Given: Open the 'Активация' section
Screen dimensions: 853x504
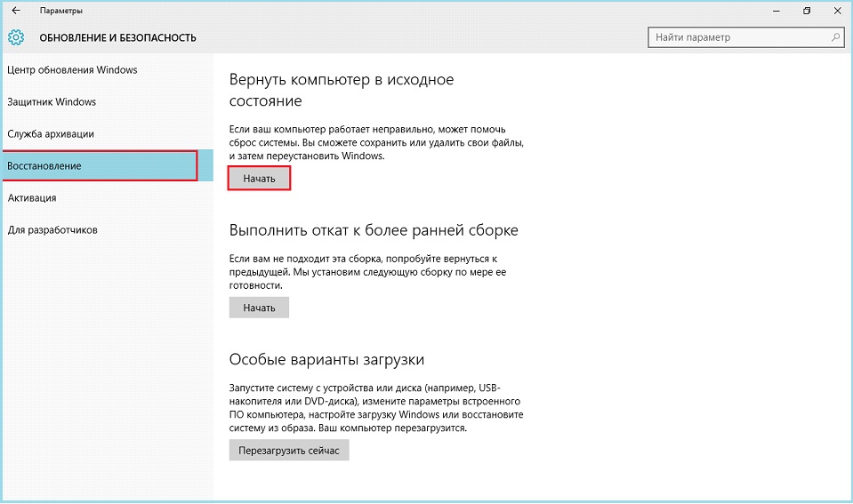Looking at the screenshot, I should coord(32,198).
